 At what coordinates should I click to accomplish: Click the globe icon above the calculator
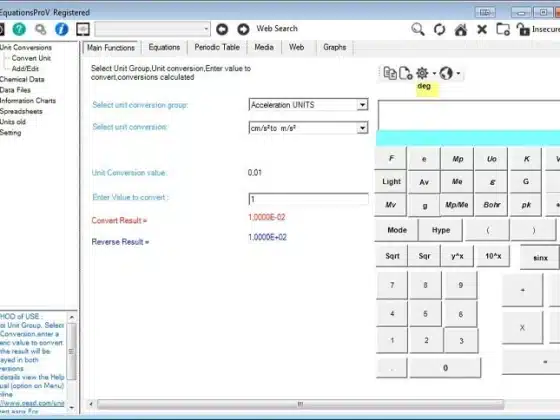coord(446,73)
